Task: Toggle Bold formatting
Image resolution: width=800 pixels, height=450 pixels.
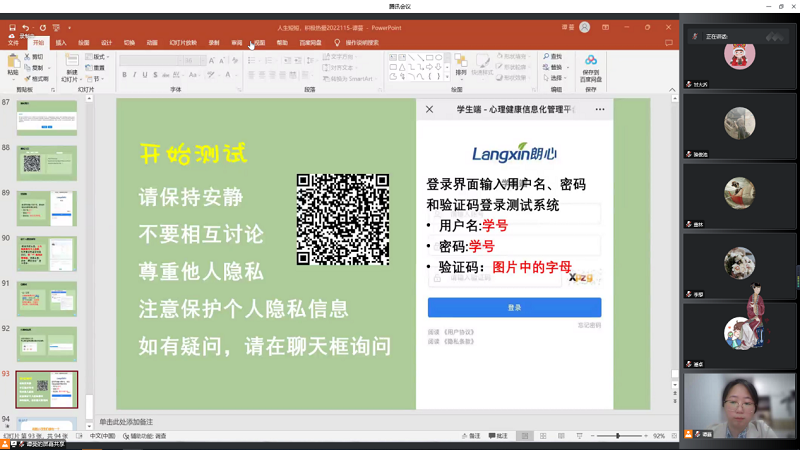Action: click(124, 75)
